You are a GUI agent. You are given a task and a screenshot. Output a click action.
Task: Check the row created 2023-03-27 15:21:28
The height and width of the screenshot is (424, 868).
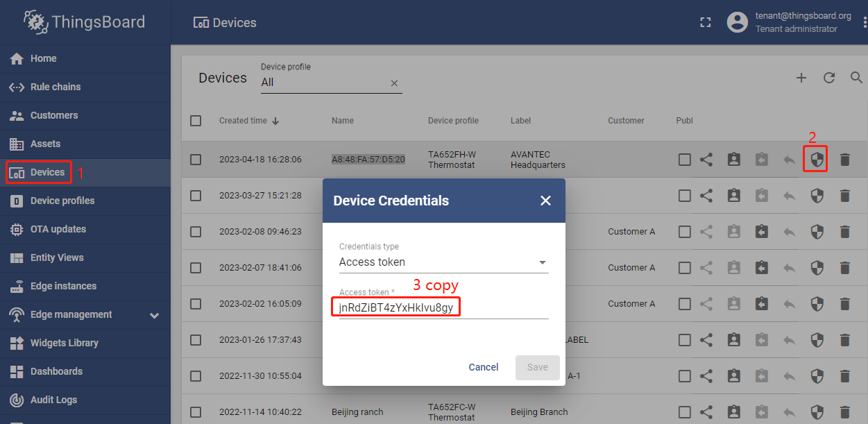(196, 196)
